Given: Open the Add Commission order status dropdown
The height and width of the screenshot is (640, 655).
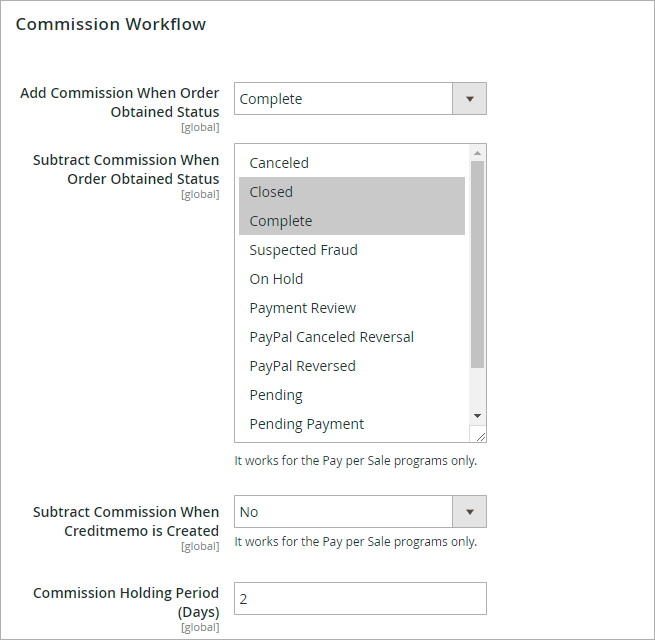Looking at the screenshot, I should (343, 99).
